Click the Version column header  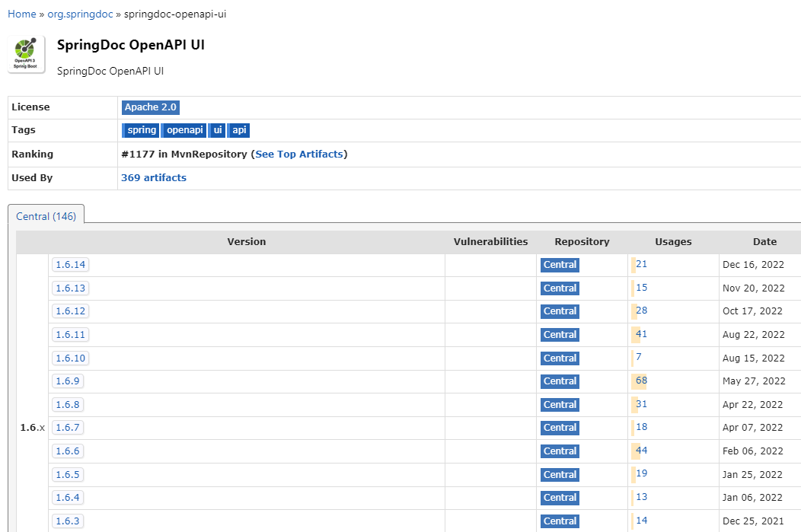(246, 242)
